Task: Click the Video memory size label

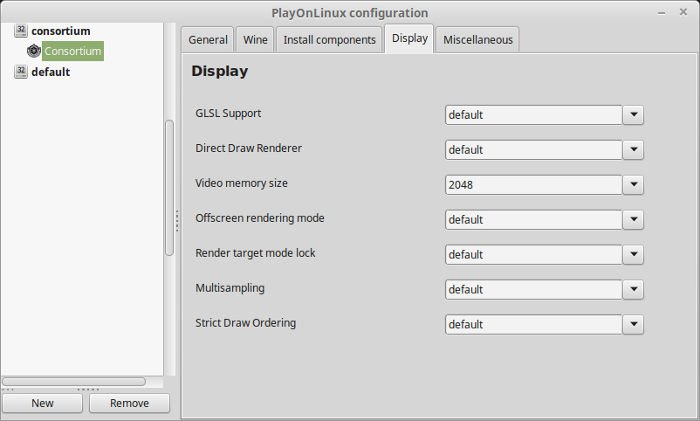Action: [x=241, y=183]
